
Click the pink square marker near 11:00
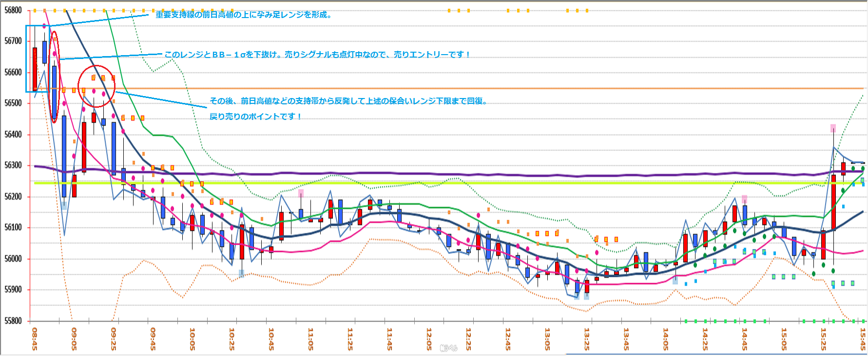click(301, 194)
